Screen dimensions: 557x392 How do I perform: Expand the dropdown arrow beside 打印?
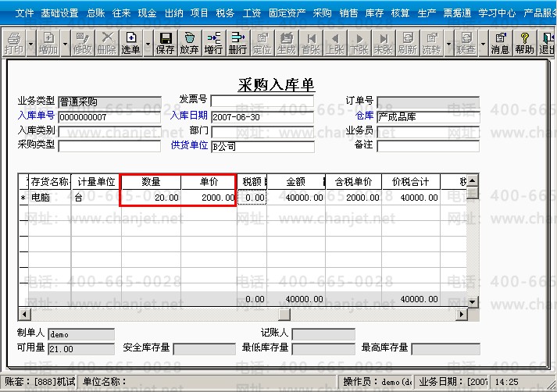point(30,44)
